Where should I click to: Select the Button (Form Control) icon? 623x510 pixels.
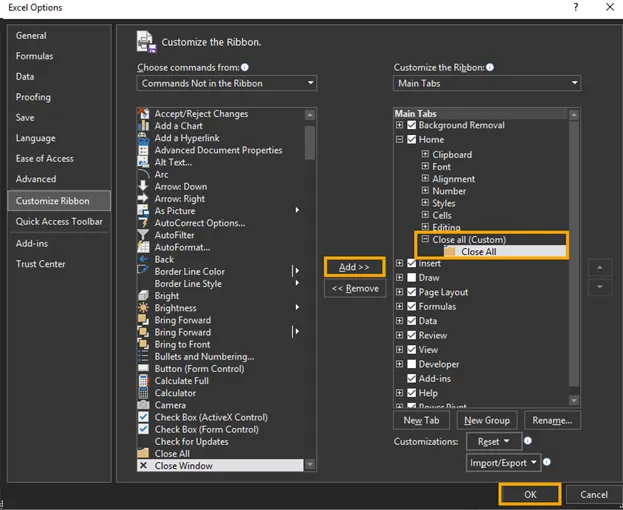click(x=143, y=368)
